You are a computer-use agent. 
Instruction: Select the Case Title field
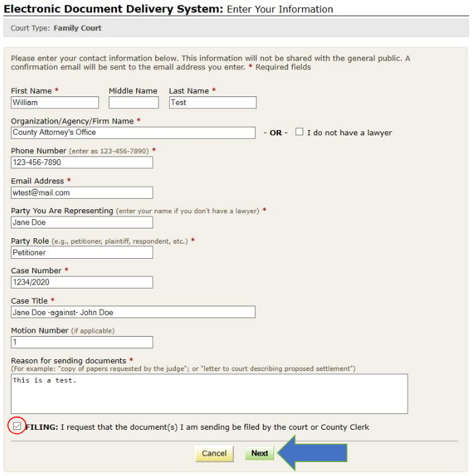(x=133, y=312)
